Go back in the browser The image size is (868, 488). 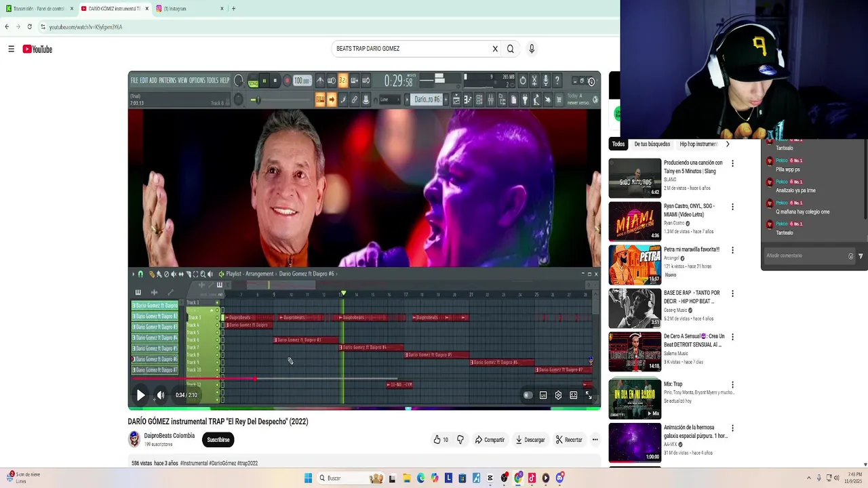(7, 27)
